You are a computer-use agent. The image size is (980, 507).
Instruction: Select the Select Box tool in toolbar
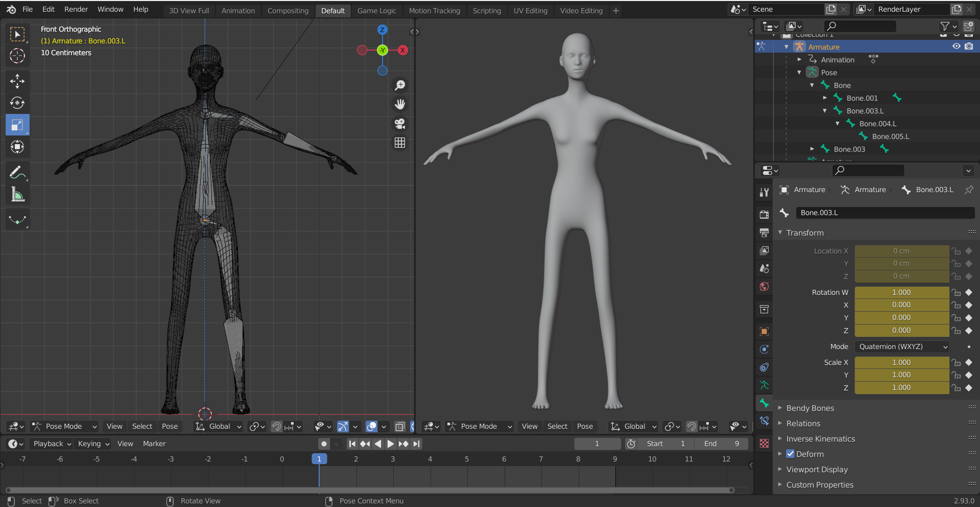click(17, 34)
